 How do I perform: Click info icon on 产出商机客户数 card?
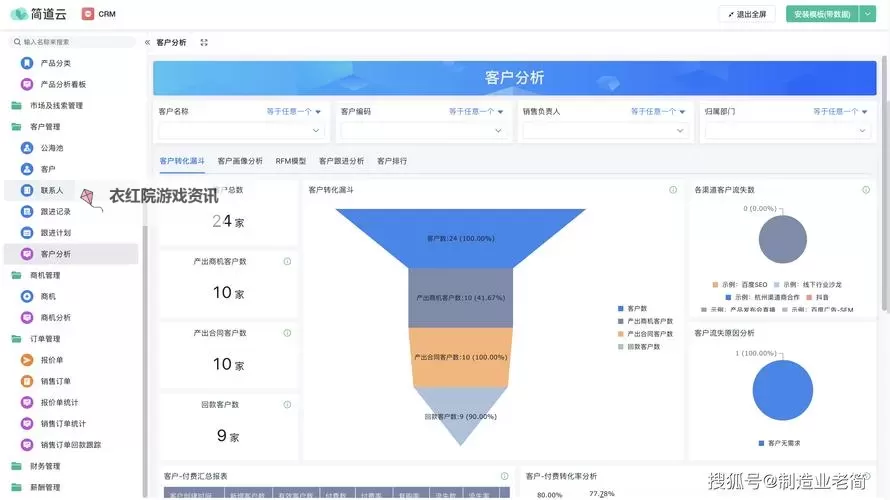click(x=287, y=261)
